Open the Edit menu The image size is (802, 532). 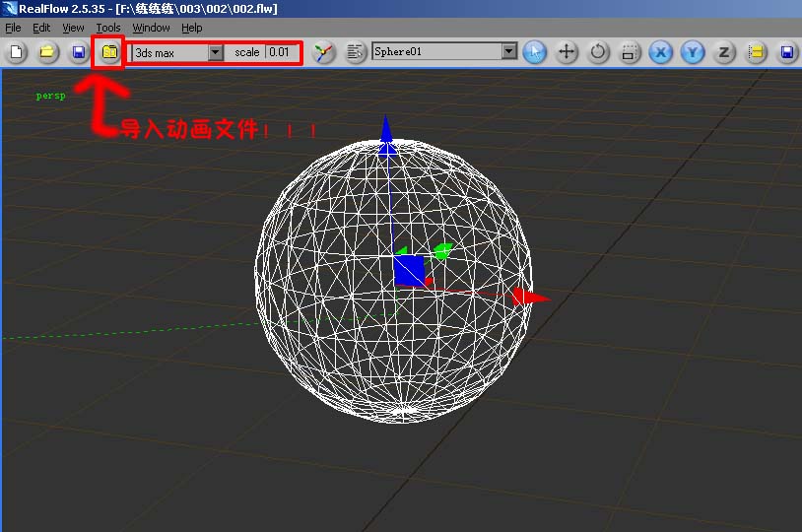point(41,28)
